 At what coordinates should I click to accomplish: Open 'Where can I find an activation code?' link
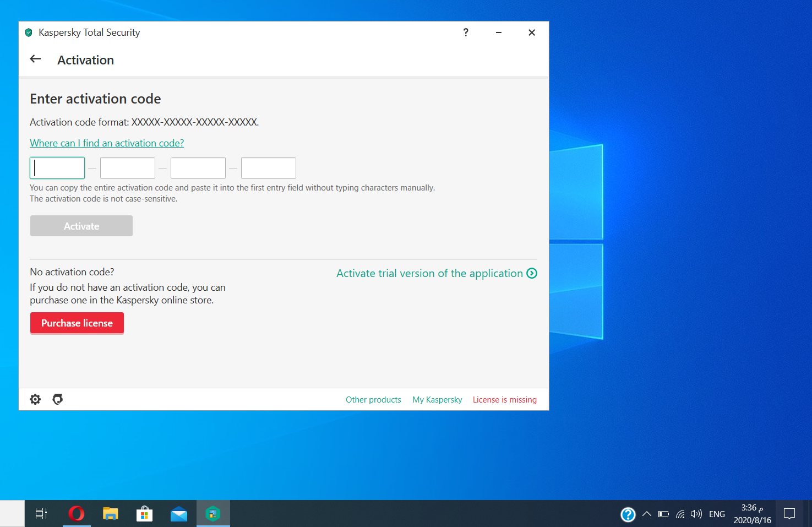pyautogui.click(x=107, y=143)
